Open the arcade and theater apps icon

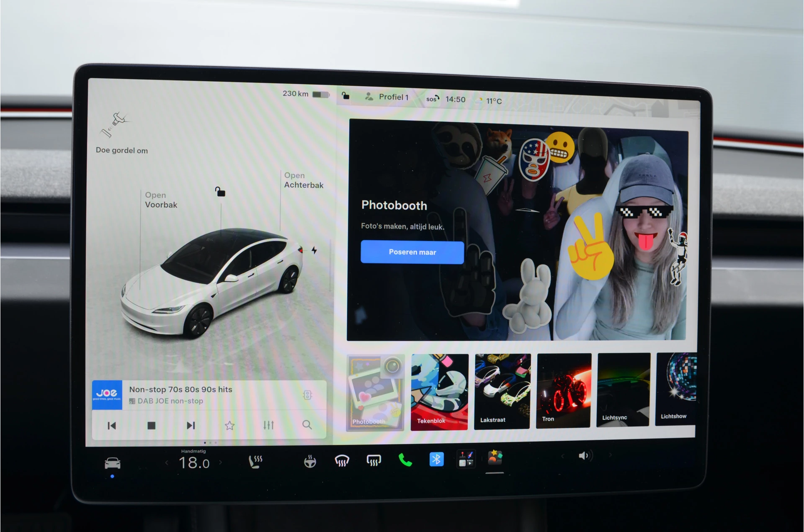tap(466, 459)
